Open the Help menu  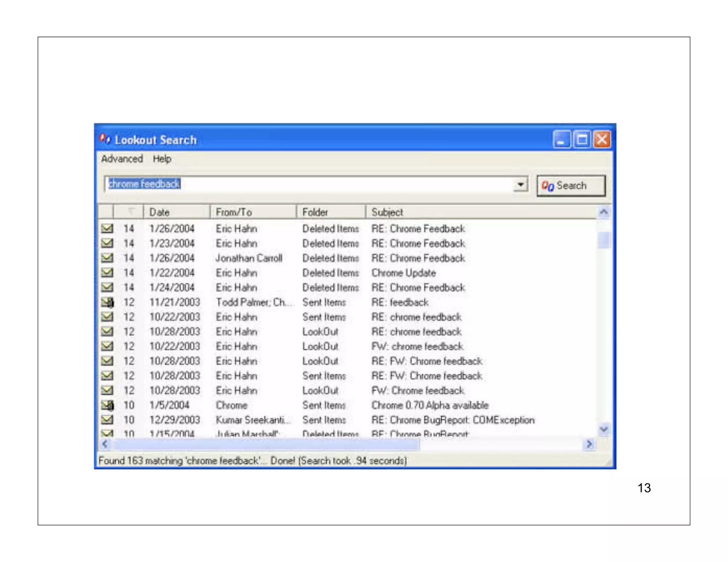pos(162,159)
